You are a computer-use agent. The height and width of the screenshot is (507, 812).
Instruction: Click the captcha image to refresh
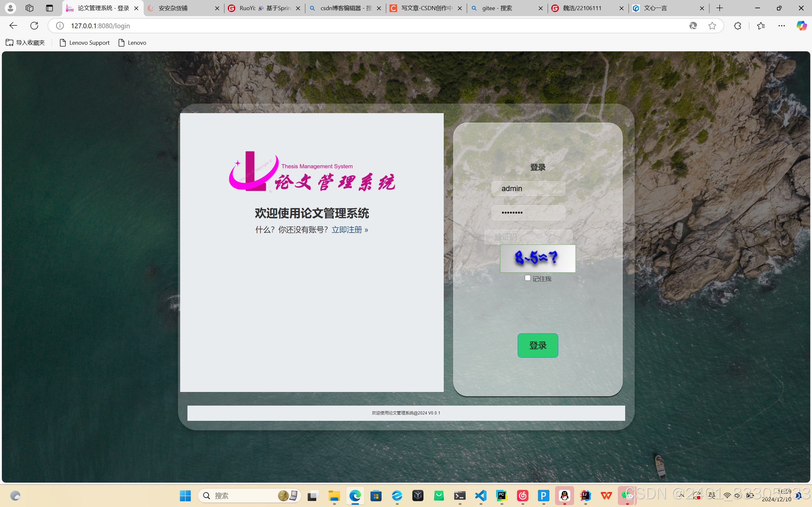click(x=538, y=259)
